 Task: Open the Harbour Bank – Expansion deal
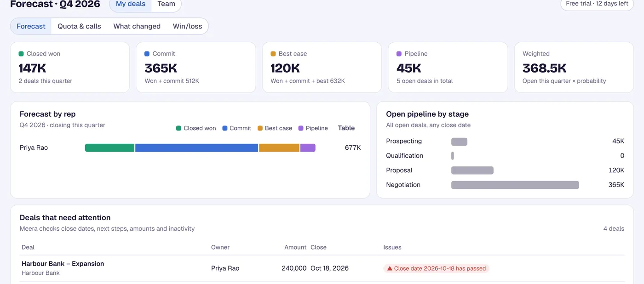tap(63, 264)
